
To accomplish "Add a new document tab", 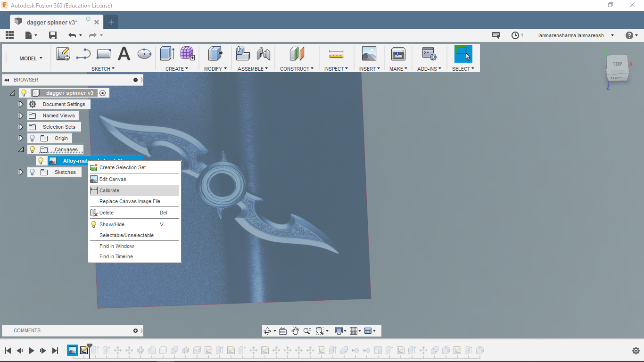I will [111, 22].
